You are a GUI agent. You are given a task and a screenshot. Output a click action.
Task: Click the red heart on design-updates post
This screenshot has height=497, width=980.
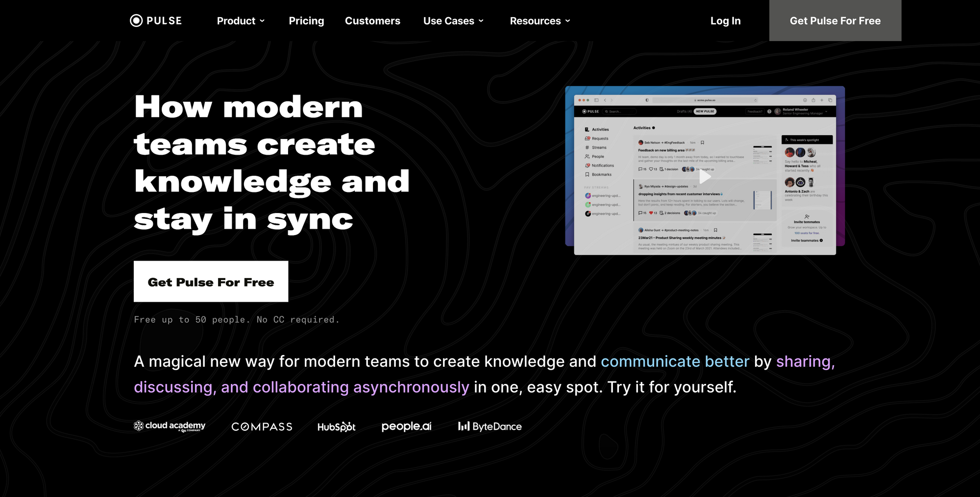(651, 213)
